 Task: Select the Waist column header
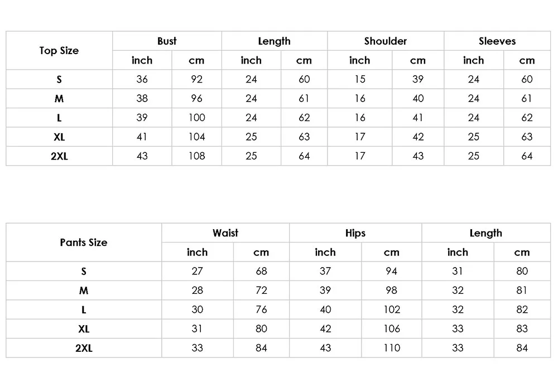pos(225,233)
